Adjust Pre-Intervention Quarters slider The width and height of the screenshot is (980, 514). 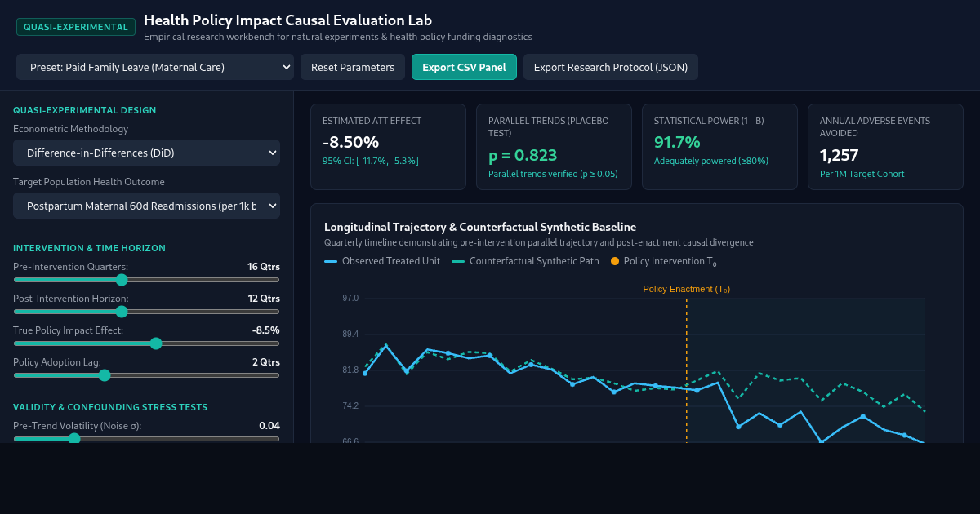[146, 280]
